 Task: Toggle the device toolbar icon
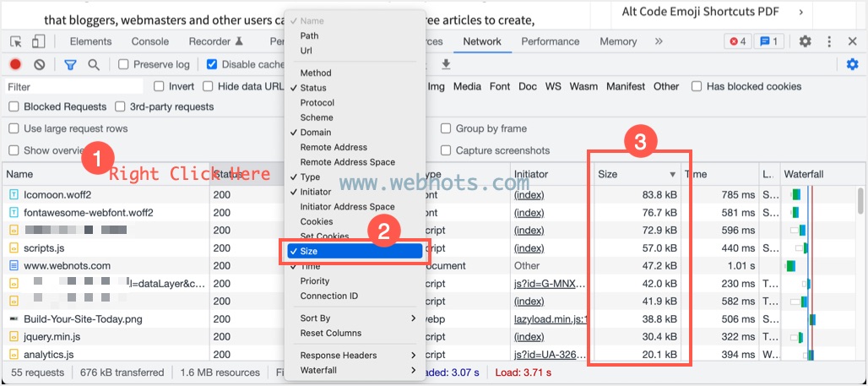tap(38, 41)
